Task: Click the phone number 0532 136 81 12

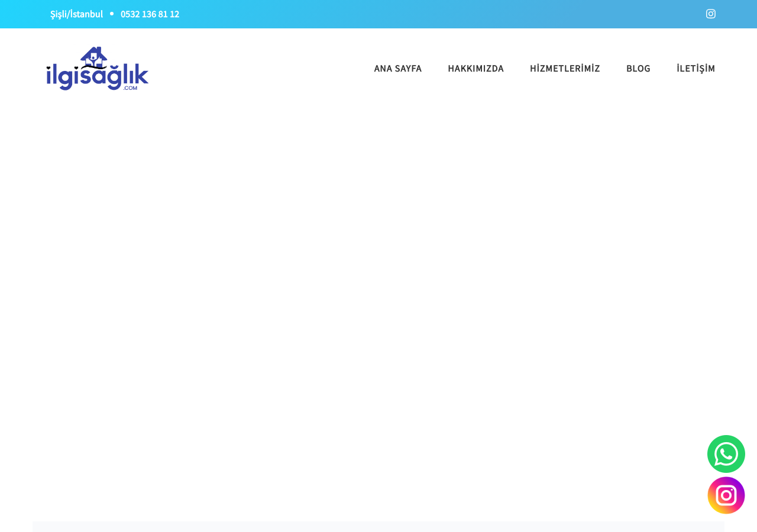Action: click(150, 14)
